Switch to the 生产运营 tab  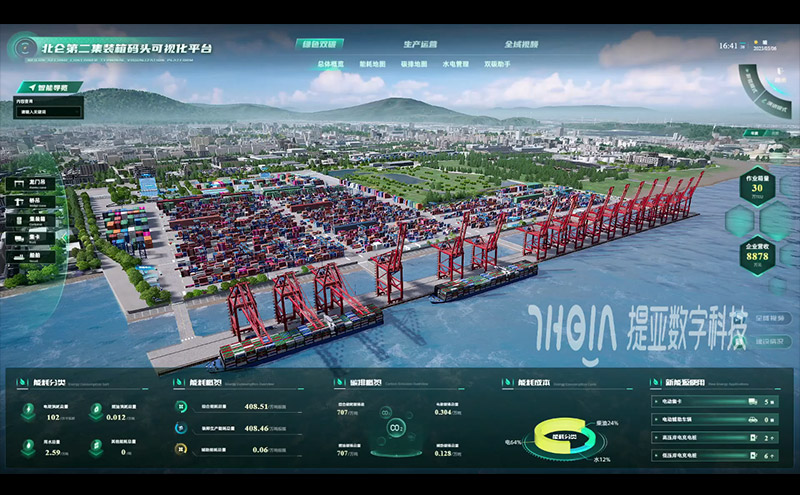[420, 44]
